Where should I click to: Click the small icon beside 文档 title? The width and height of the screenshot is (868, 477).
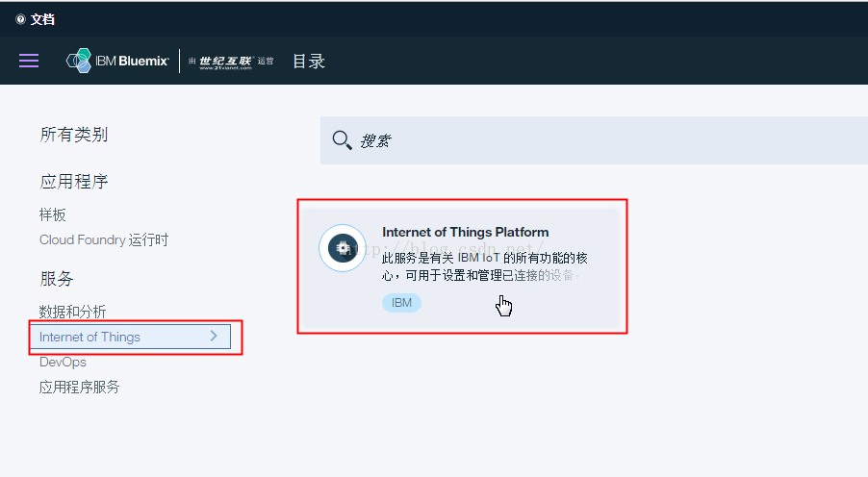pyautogui.click(x=20, y=19)
